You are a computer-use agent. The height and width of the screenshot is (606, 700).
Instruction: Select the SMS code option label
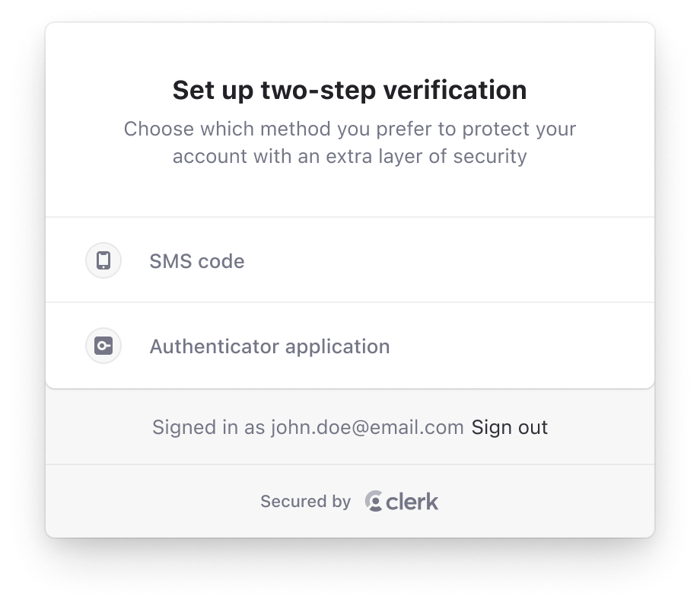point(196,261)
